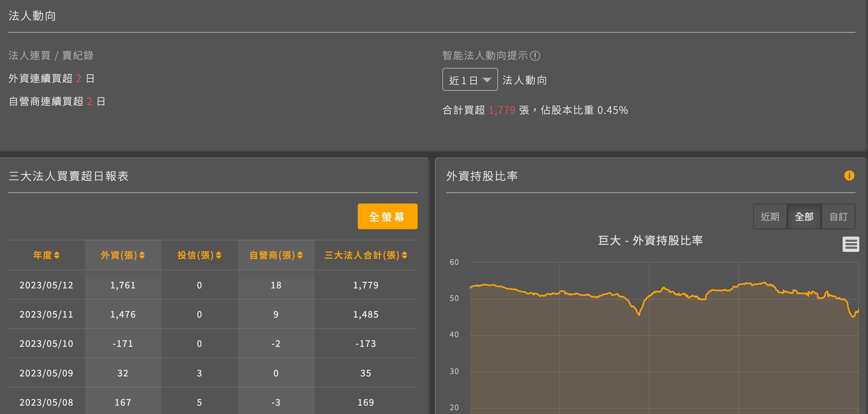Sort table by 三大法人合計(張) column arrows
The image size is (868, 414).
[x=404, y=255]
